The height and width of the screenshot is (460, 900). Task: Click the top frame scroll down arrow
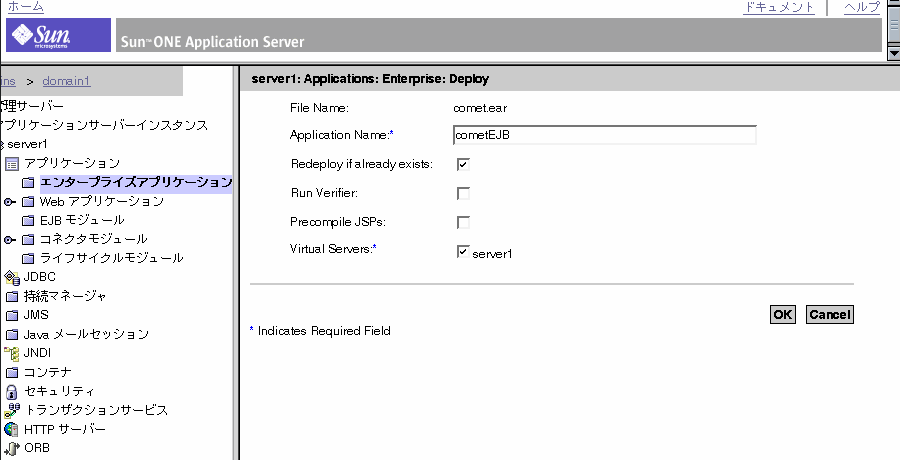(894, 53)
